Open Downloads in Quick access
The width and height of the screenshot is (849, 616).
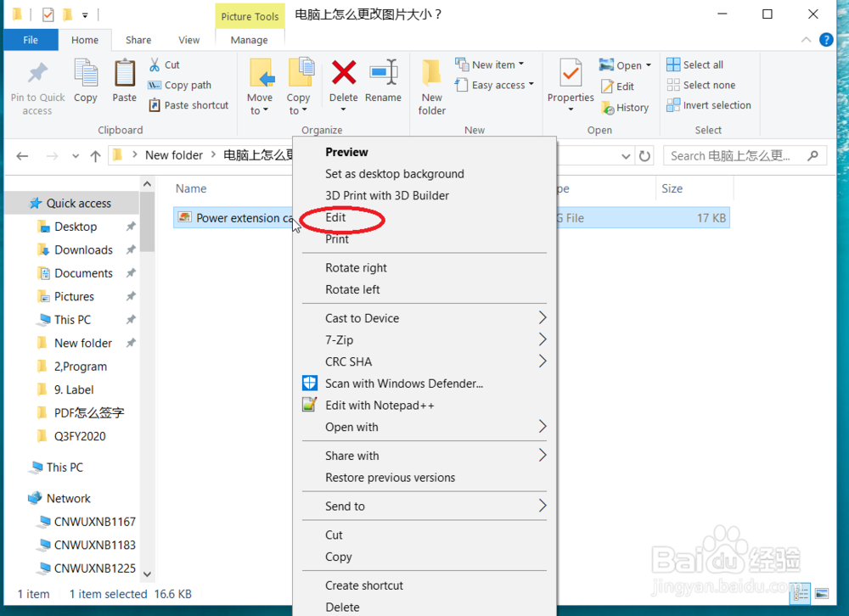[83, 249]
